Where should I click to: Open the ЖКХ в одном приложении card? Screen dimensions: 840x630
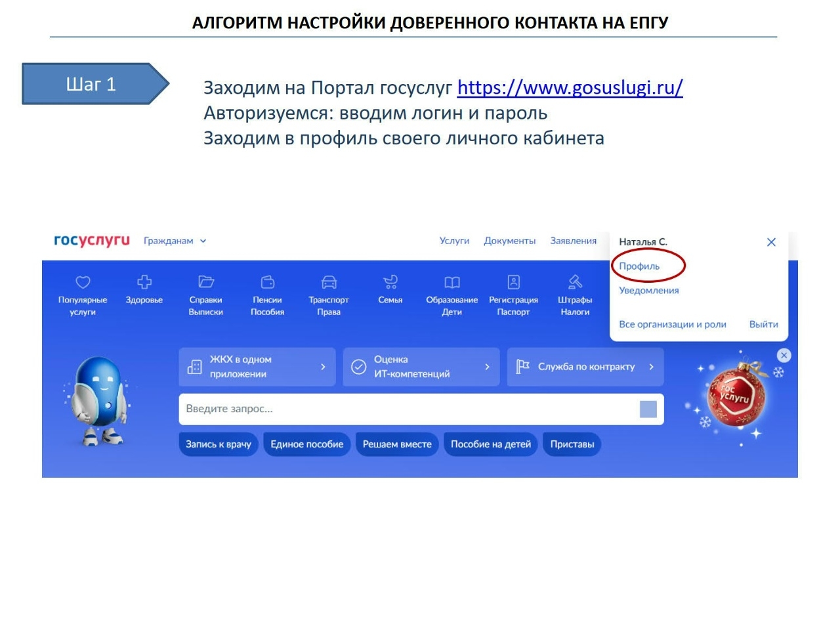point(257,366)
